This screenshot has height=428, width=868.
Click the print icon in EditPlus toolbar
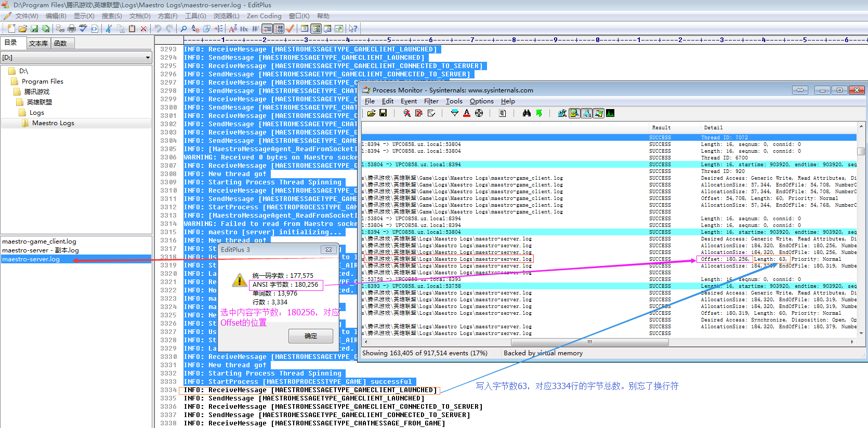[x=72, y=29]
